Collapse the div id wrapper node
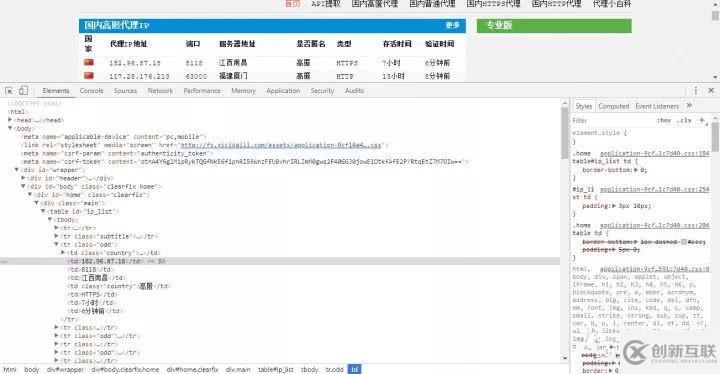This screenshot has width=720, height=374. (x=17, y=170)
